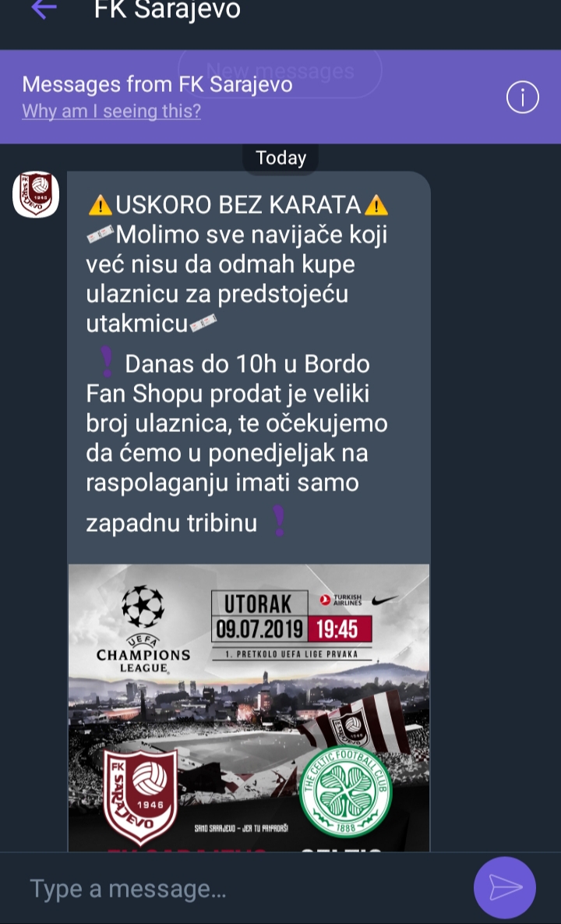Tap the "Messages from FK Sarajevo" banner text
The image size is (561, 924).
click(157, 84)
